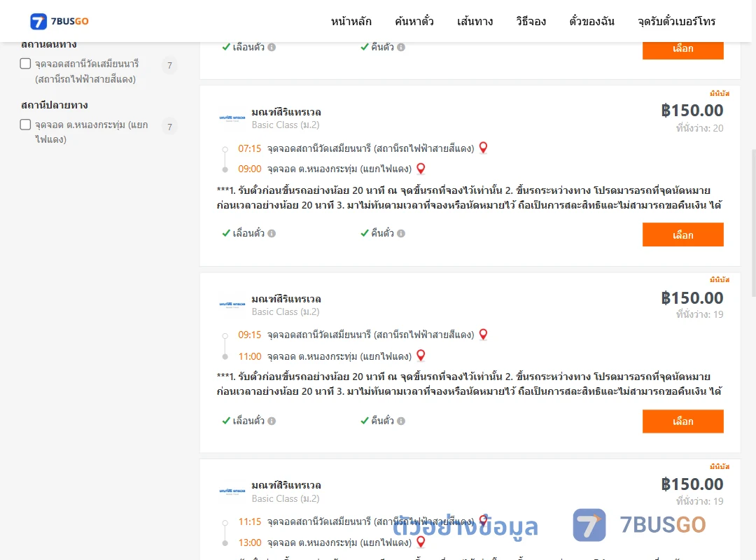756x560 pixels.
Task: Open map pin for 07:15 departure stop
Action: click(x=483, y=148)
